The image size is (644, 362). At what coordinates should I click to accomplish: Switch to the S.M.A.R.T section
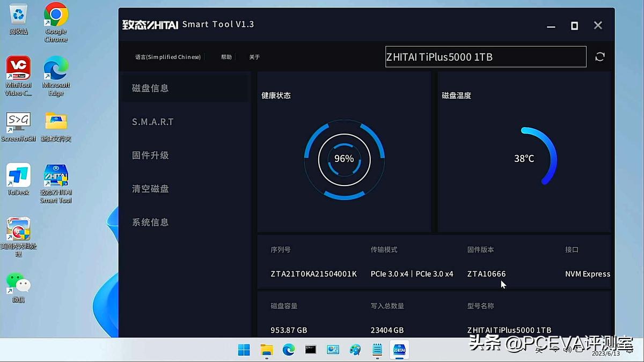click(x=152, y=122)
